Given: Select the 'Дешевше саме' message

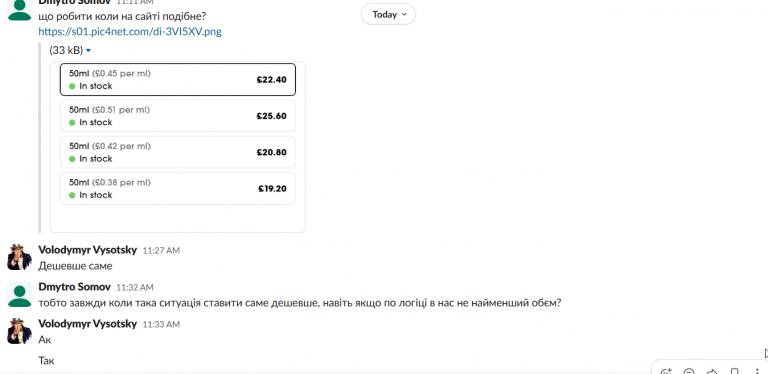Looking at the screenshot, I should [x=75, y=266].
